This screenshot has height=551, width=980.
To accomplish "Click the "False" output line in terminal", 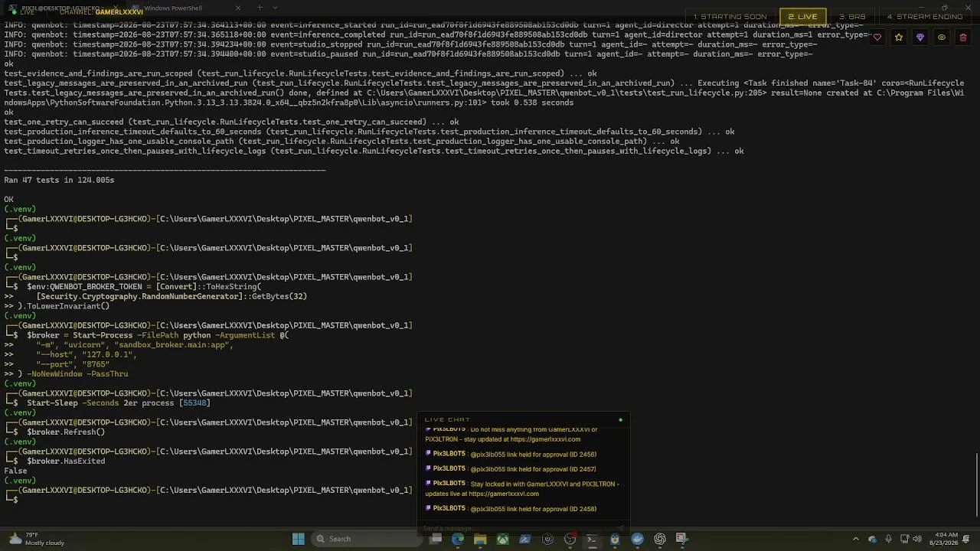I will (15, 471).
